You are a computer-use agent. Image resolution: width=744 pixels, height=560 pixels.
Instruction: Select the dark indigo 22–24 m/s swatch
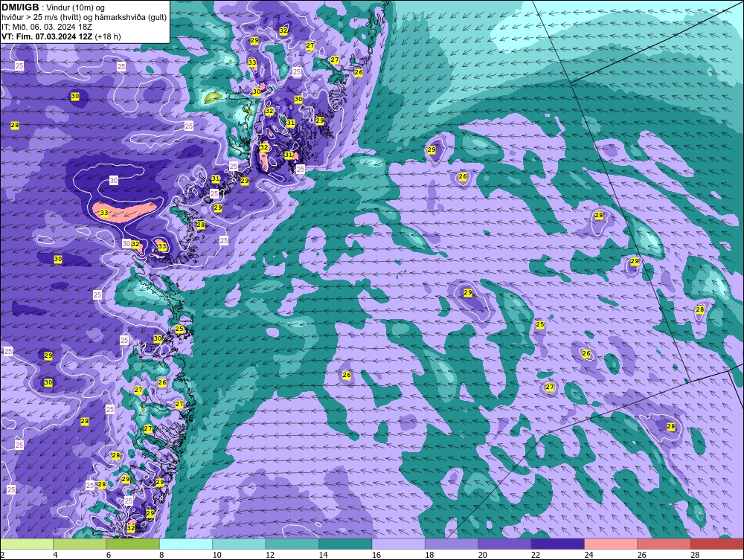[558, 544]
